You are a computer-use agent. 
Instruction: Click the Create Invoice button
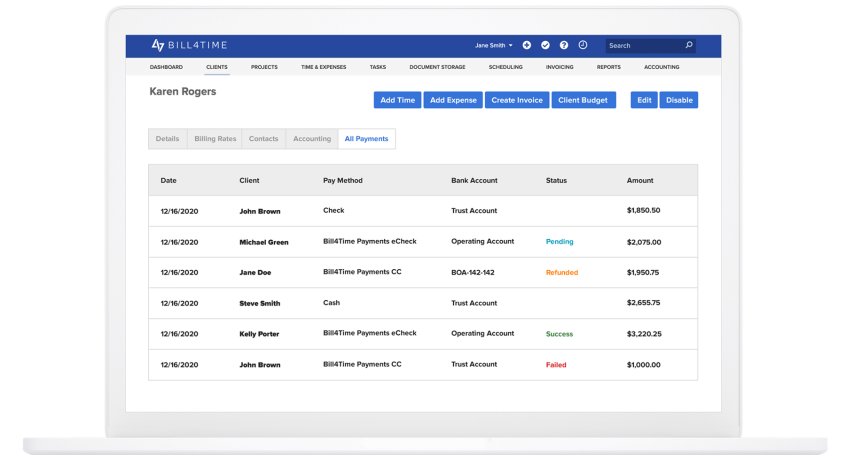click(517, 100)
